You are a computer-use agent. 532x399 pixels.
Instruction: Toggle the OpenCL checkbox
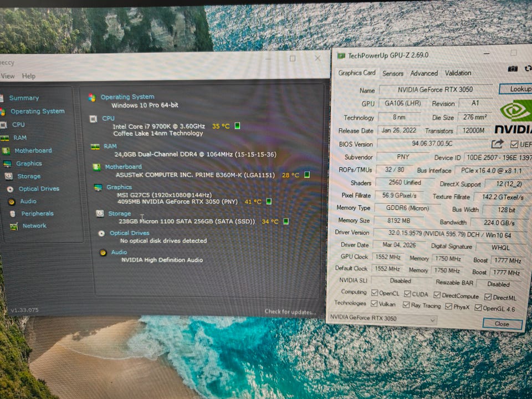point(375,293)
